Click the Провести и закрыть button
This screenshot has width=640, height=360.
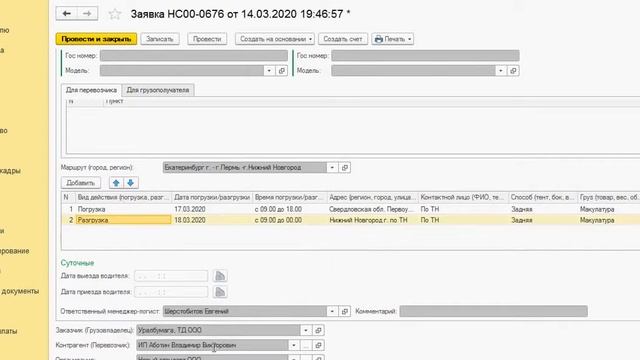[96, 39]
